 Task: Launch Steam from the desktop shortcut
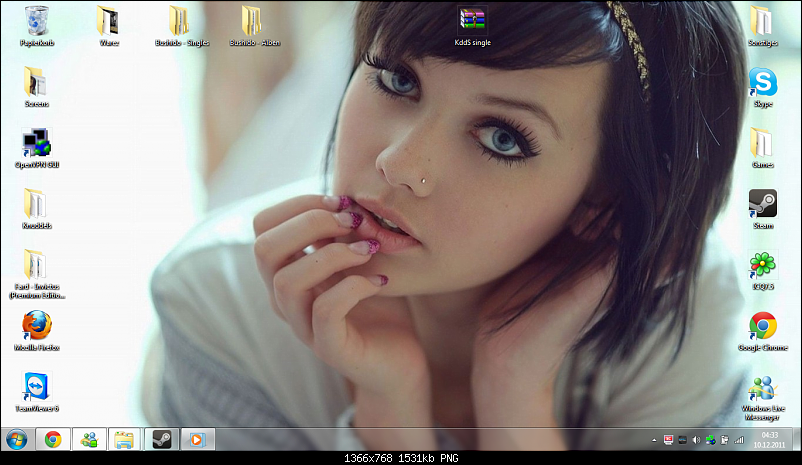tap(763, 203)
